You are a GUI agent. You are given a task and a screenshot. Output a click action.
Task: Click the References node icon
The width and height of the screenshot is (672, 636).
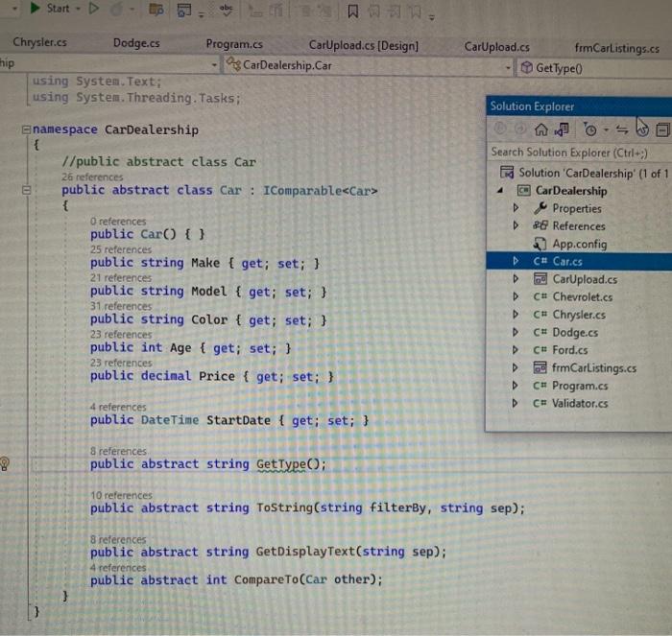(x=540, y=225)
